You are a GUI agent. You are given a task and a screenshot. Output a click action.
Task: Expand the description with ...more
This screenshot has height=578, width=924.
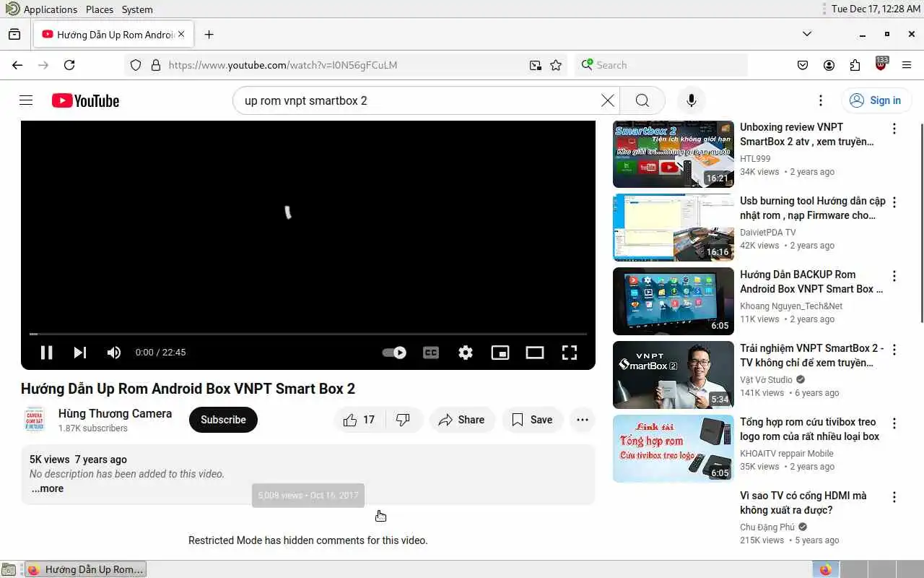(48, 488)
